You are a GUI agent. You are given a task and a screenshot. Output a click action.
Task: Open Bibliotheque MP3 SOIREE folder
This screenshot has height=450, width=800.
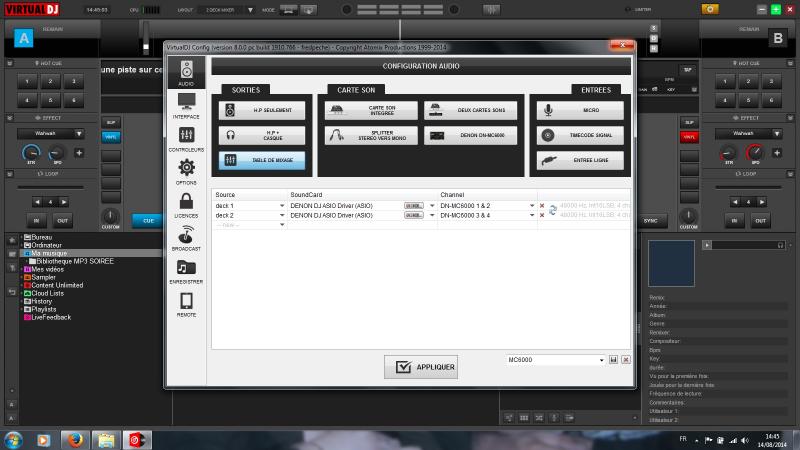75,261
